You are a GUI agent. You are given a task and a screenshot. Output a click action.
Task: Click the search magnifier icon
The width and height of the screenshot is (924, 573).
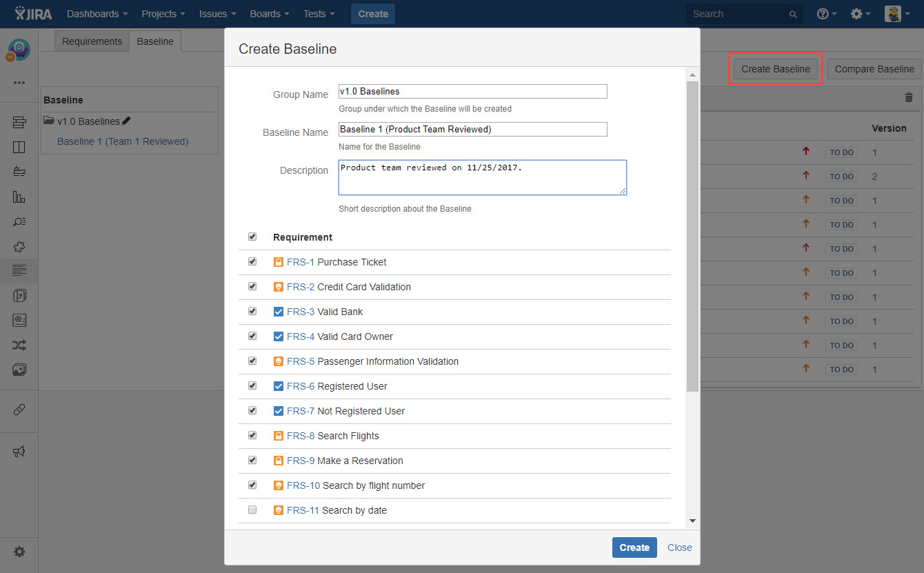tap(793, 14)
